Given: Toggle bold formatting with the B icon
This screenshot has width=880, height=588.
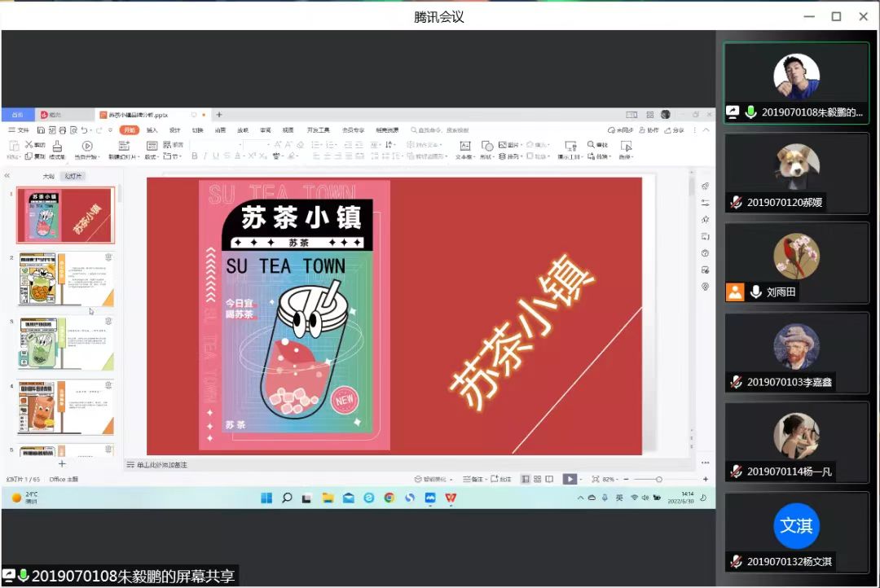Looking at the screenshot, I should [x=192, y=155].
